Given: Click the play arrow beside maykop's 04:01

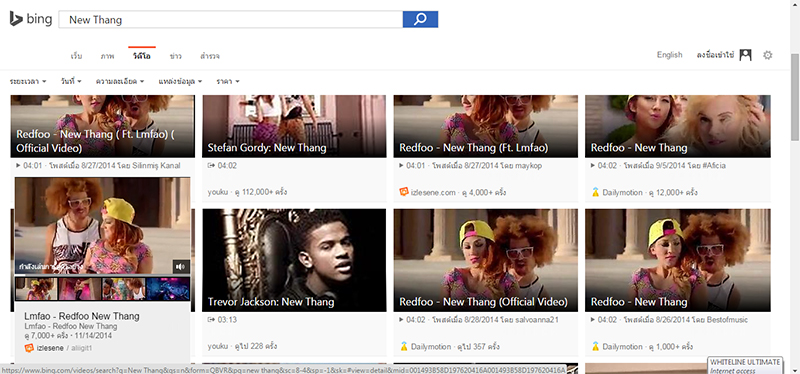Looking at the screenshot, I should coord(402,166).
